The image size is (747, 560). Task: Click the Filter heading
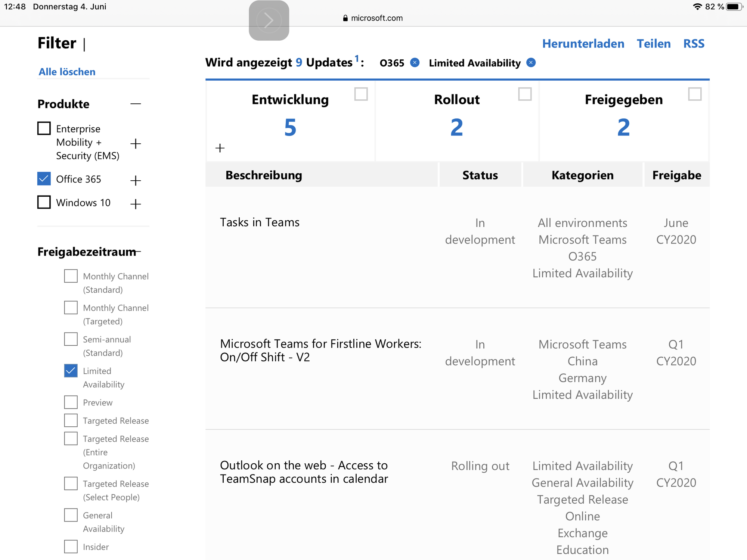tap(57, 43)
